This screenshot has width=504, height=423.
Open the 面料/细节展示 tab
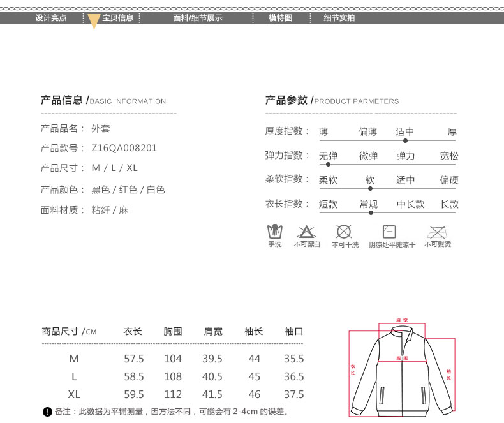coord(198,18)
